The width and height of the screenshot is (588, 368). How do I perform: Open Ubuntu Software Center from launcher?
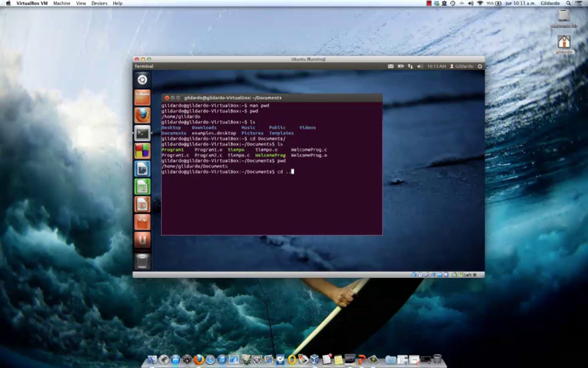[x=142, y=222]
